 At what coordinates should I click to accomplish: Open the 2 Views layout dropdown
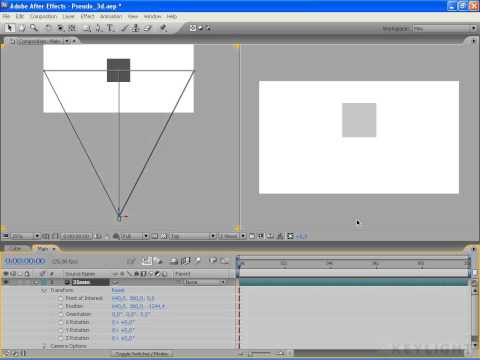point(232,236)
